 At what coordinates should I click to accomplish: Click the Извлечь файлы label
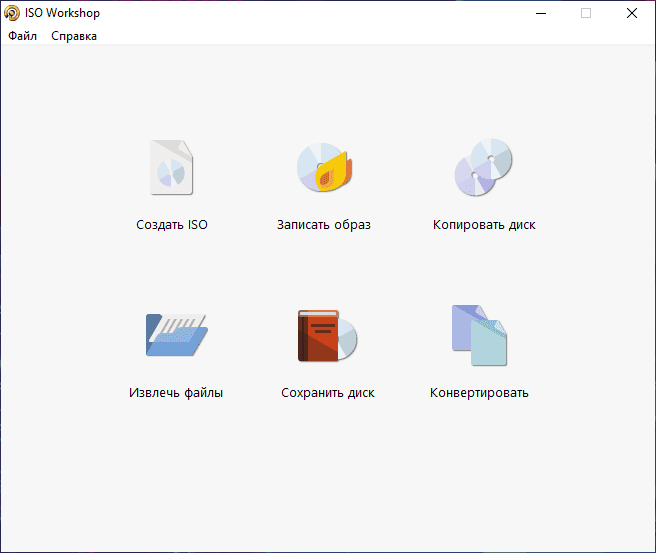[x=176, y=393]
